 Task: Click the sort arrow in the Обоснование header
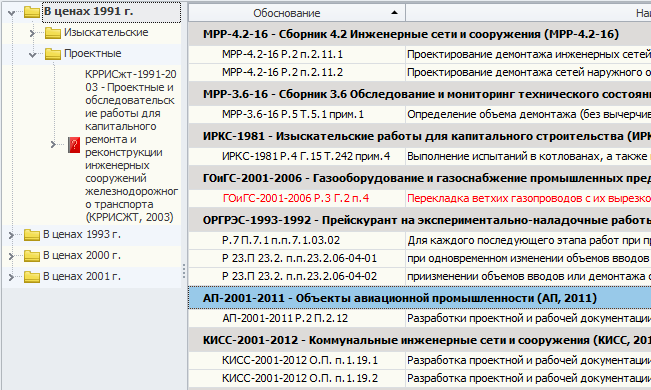(x=394, y=13)
